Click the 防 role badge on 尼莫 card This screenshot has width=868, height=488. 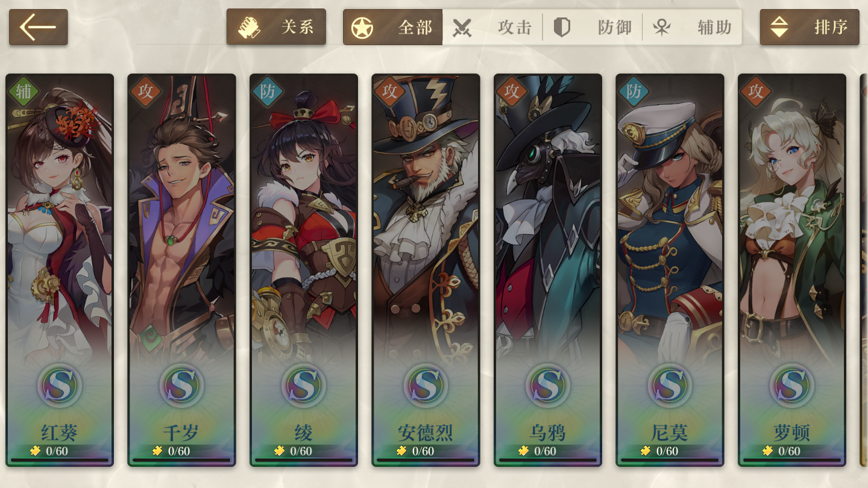click(634, 92)
